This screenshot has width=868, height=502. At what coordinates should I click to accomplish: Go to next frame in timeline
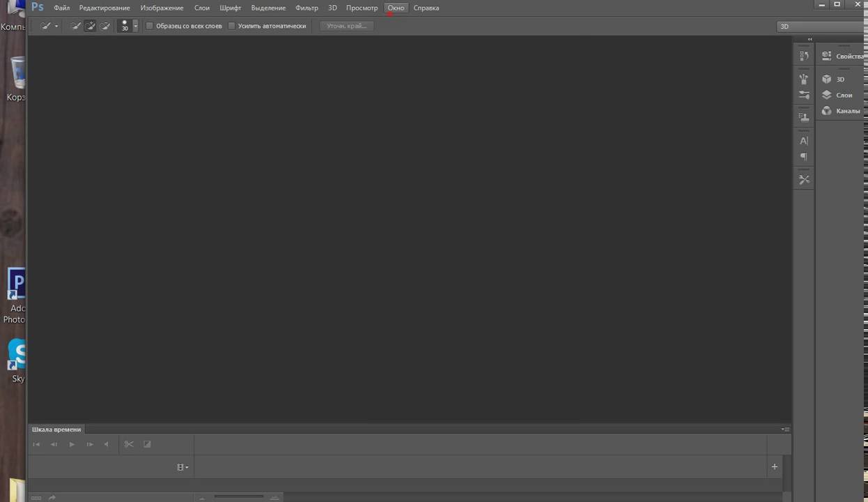pos(90,444)
